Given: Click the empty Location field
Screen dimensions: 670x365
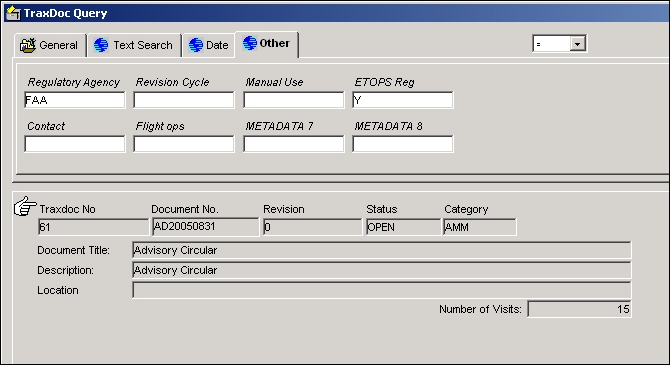Looking at the screenshot, I should tap(382, 290).
